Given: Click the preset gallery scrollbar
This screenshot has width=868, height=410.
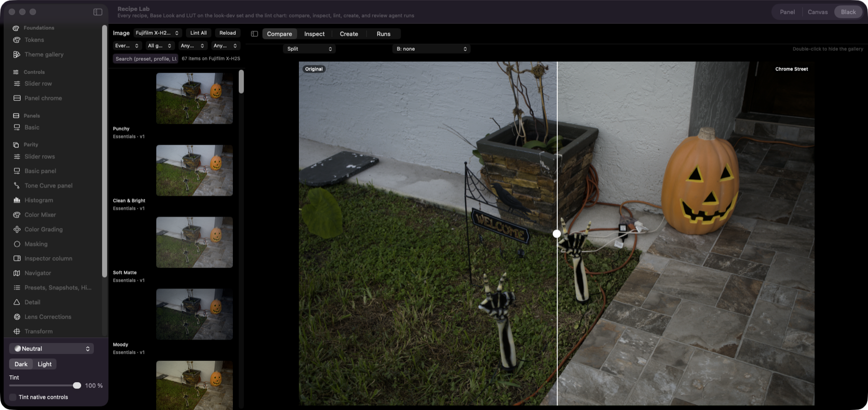Looking at the screenshot, I should point(241,82).
